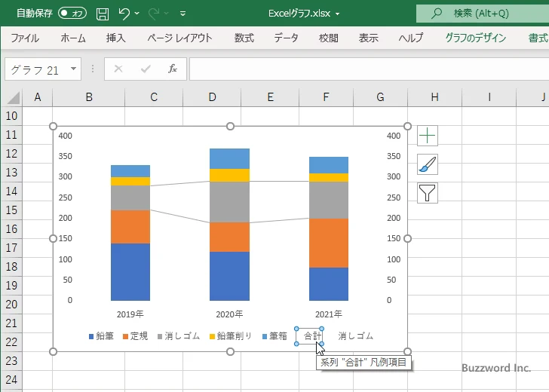Click cell I12 in the worksheet
The width and height of the screenshot is (549, 392).
(489, 154)
